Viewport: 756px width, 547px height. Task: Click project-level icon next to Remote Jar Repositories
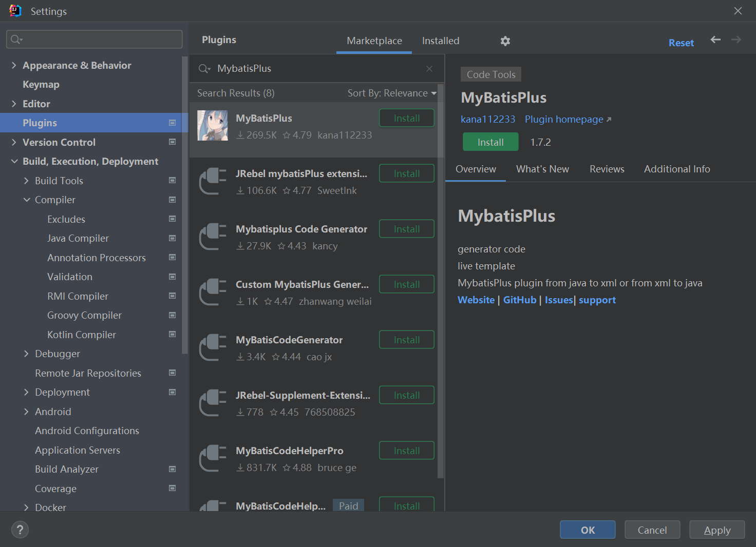pos(173,373)
